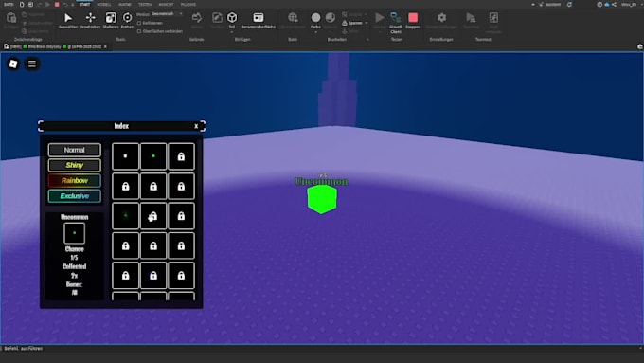The width and height of the screenshot is (644, 363).
Task: Click the Uncommon preview thumbnail in Index
Action: [x=74, y=233]
